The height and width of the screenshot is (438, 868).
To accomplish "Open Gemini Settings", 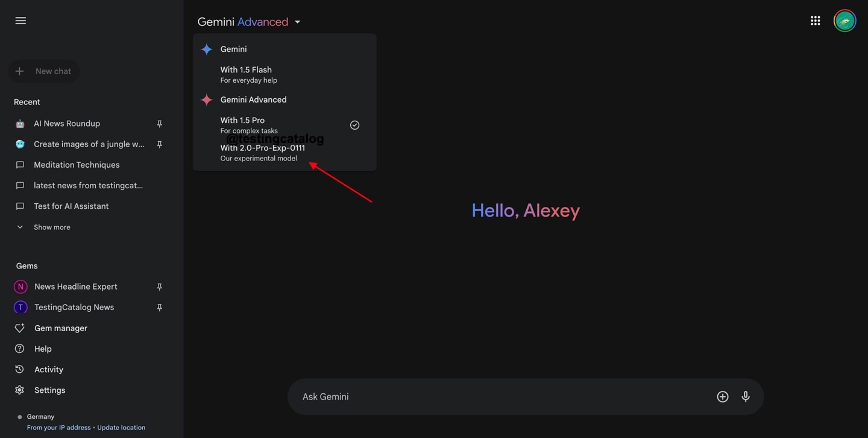I will tap(50, 389).
